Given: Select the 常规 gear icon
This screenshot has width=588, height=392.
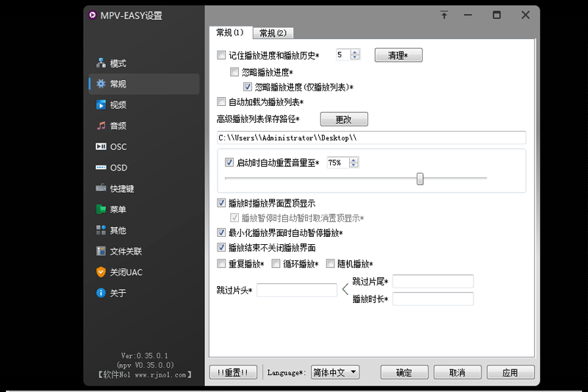Looking at the screenshot, I should (101, 84).
